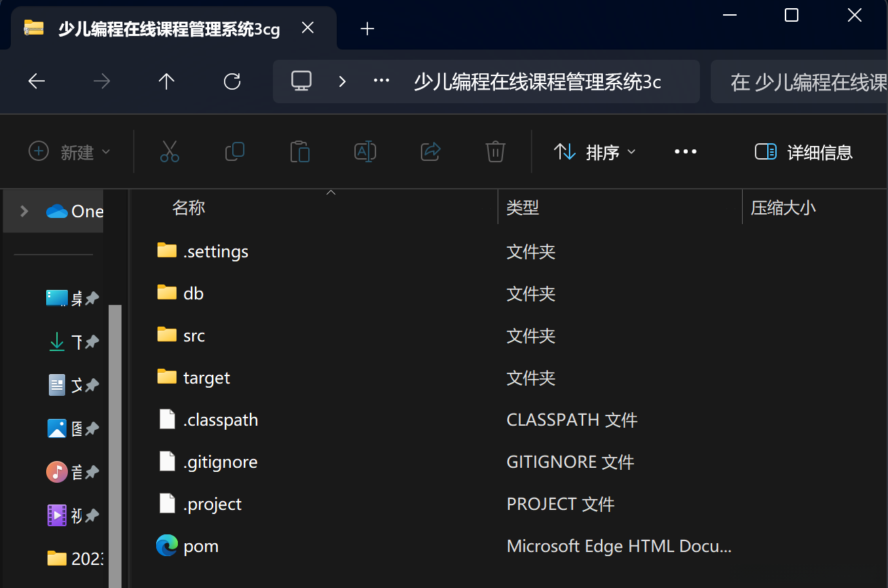
Task: Click the .classpath file icon
Action: click(167, 419)
